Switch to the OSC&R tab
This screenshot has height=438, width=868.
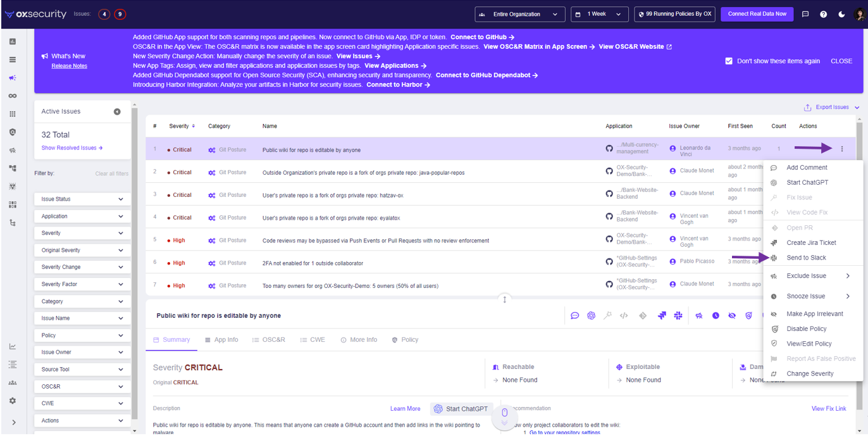point(268,340)
